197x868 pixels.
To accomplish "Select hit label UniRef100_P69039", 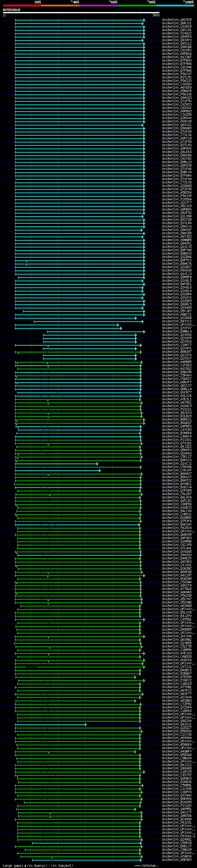I will point(177,121).
